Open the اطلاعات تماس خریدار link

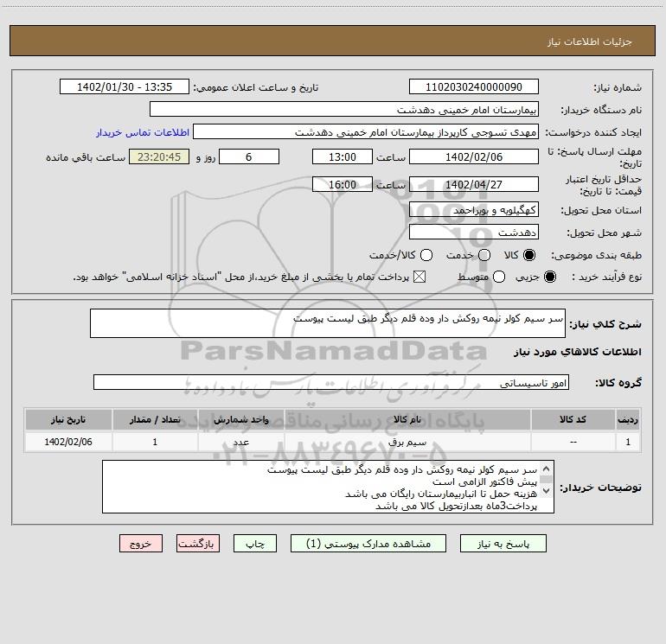pyautogui.click(x=143, y=132)
